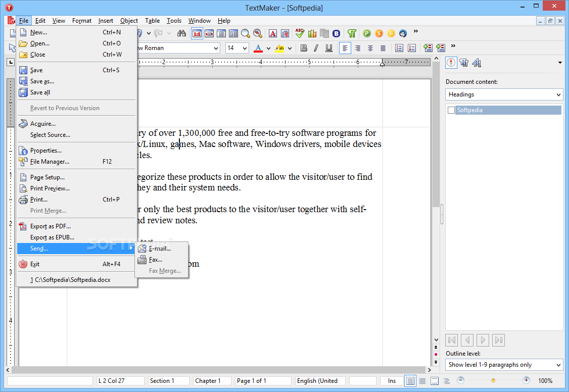The height and width of the screenshot is (392, 569).
Task: Choose E-mail... from Send submenu
Action: click(162, 249)
